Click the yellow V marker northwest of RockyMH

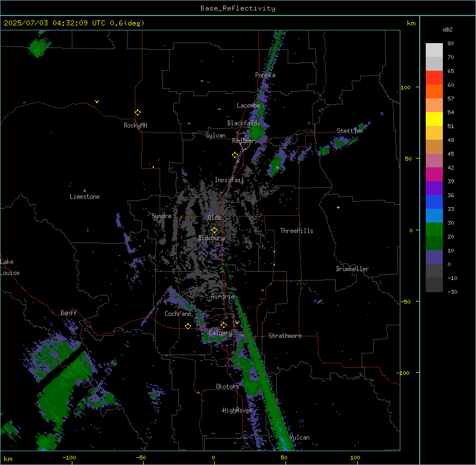point(97,102)
